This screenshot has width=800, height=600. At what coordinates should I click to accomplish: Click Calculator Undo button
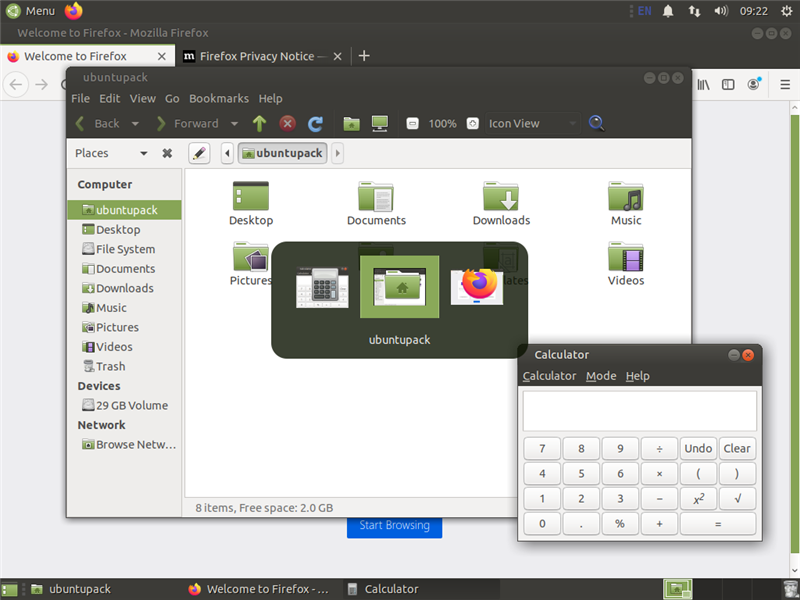click(x=698, y=448)
